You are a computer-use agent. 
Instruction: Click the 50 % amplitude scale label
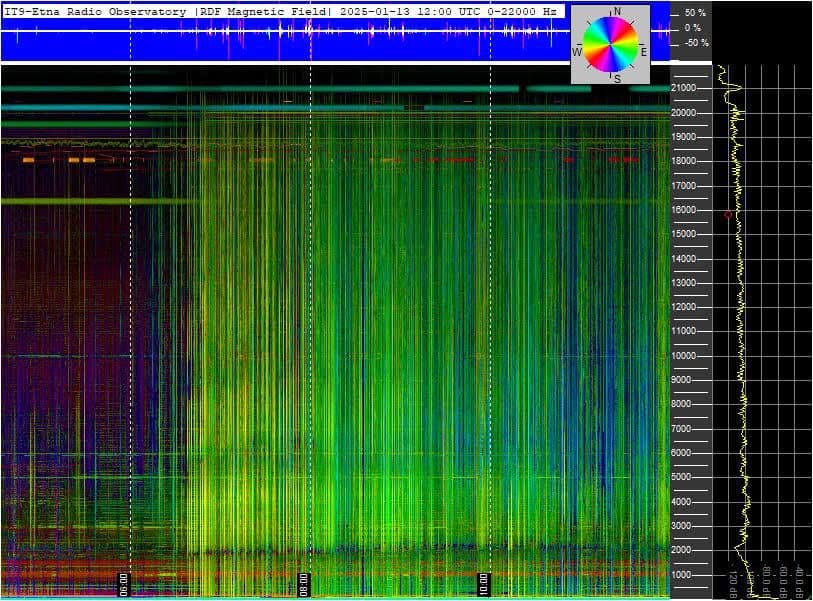pyautogui.click(x=695, y=13)
